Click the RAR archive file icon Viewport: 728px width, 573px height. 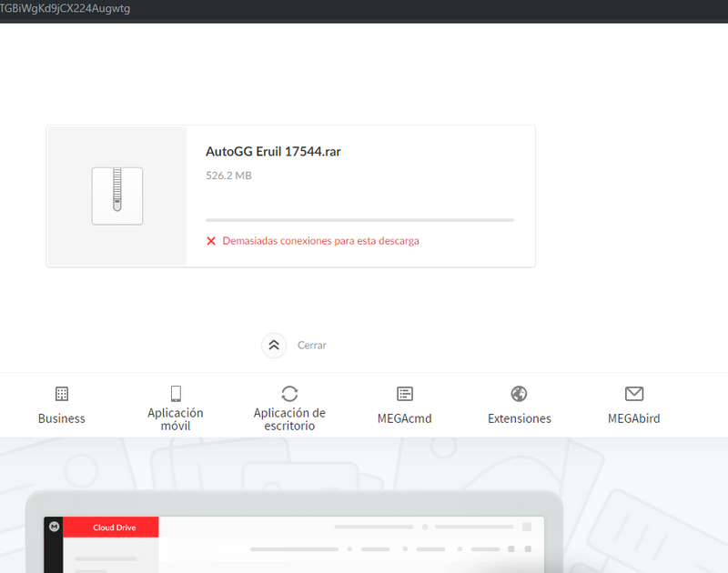(117, 196)
